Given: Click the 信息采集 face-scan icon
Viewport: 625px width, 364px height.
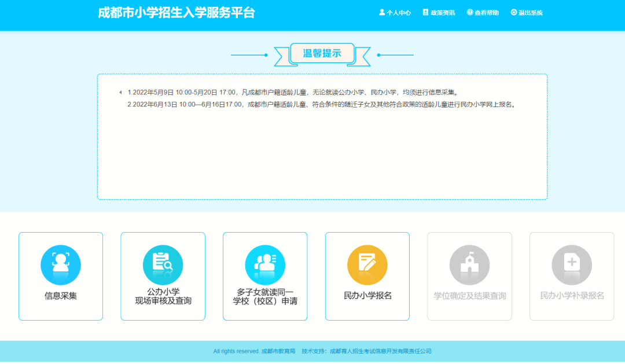Looking at the screenshot, I should (61, 264).
